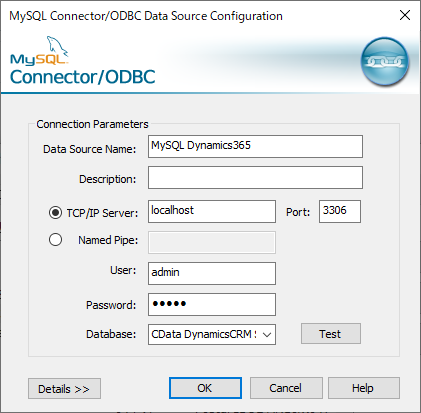Click the OK button
Image resolution: width=421 pixels, height=413 pixels.
coord(205,388)
